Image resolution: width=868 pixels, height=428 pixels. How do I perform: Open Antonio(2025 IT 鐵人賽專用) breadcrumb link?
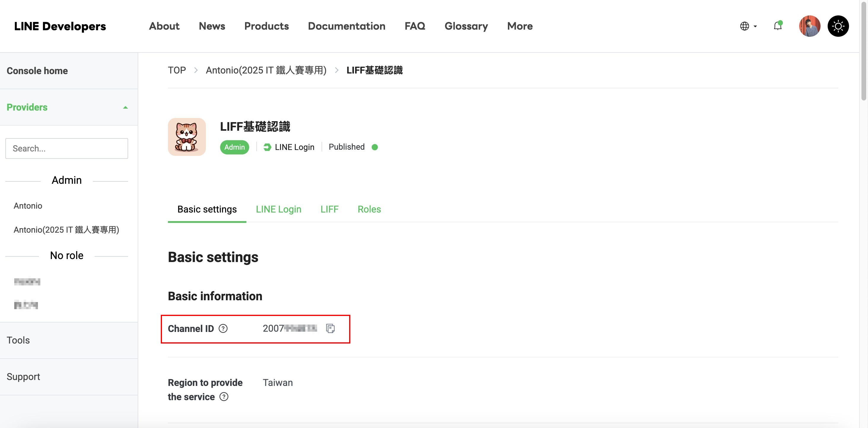(x=266, y=70)
